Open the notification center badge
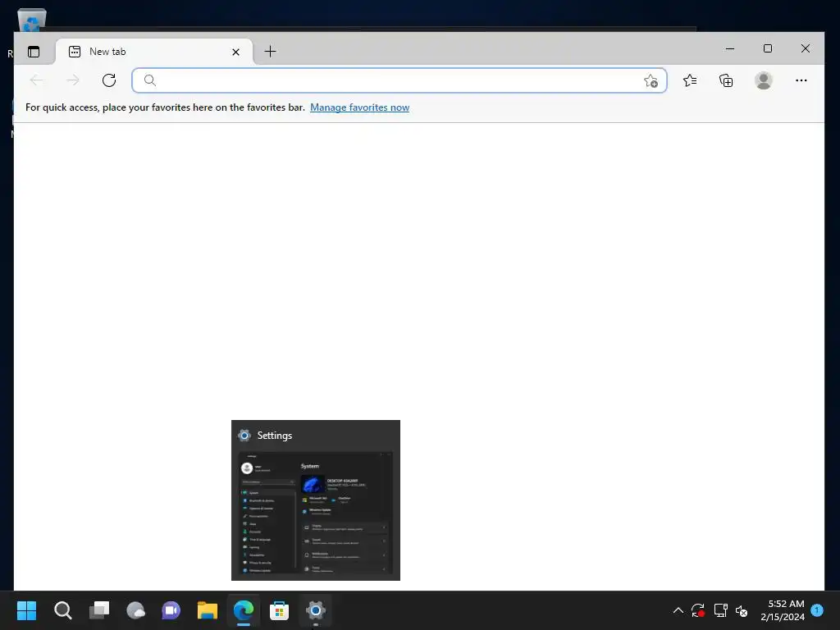Image resolution: width=840 pixels, height=630 pixels. pyautogui.click(x=817, y=609)
